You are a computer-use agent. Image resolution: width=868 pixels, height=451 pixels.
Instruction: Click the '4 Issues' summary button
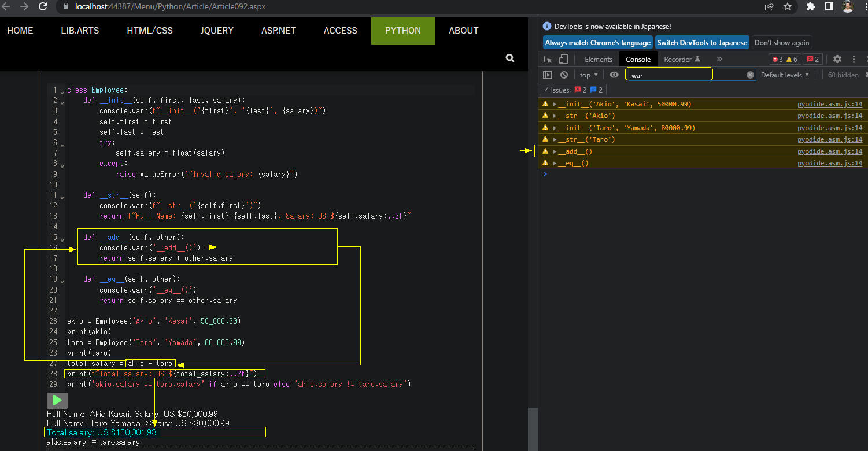574,90
